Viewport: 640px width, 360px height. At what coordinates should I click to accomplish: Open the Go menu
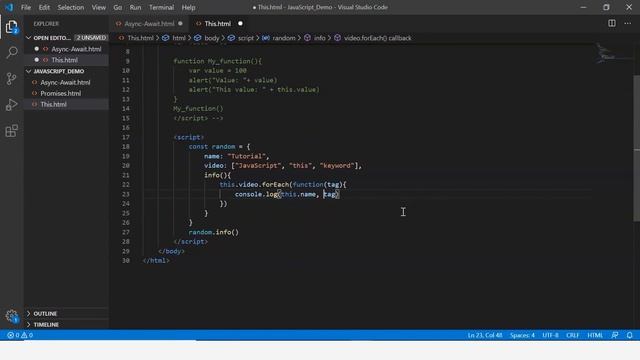click(118, 7)
